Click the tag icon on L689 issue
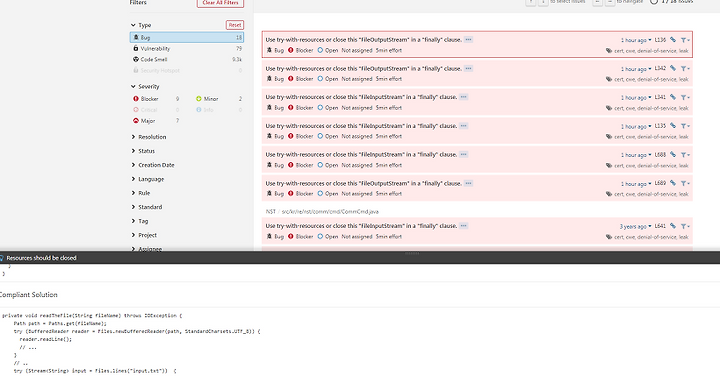The width and height of the screenshot is (720, 376). tap(609, 194)
